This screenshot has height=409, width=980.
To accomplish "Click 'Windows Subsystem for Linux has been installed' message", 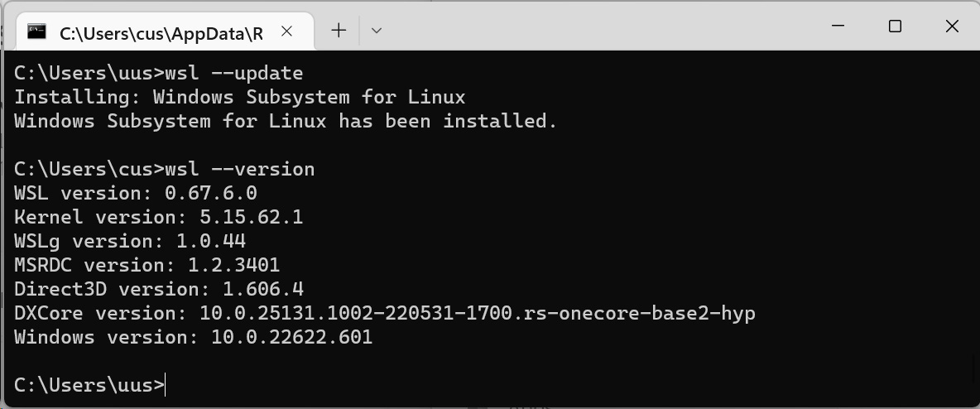I will click(285, 121).
